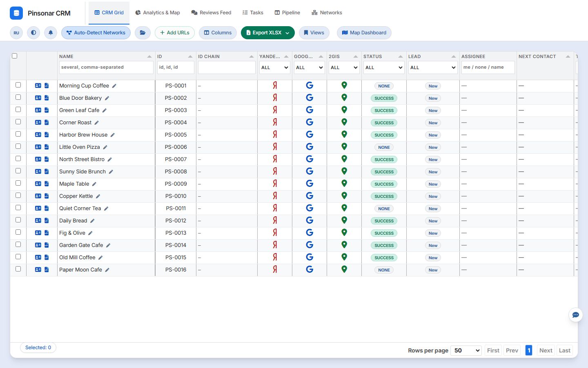Click the ID filter input
Image resolution: width=588 pixels, height=368 pixels.
pos(176,67)
